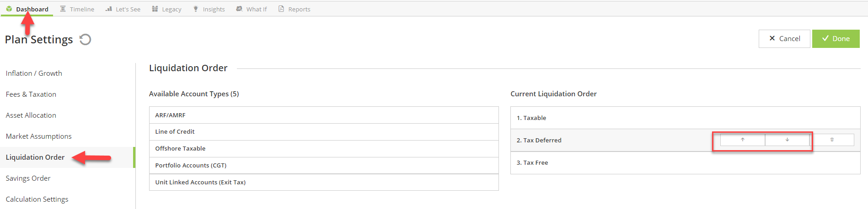Cancel the plan settings changes
Screen dimensions: 868x209
click(784, 39)
